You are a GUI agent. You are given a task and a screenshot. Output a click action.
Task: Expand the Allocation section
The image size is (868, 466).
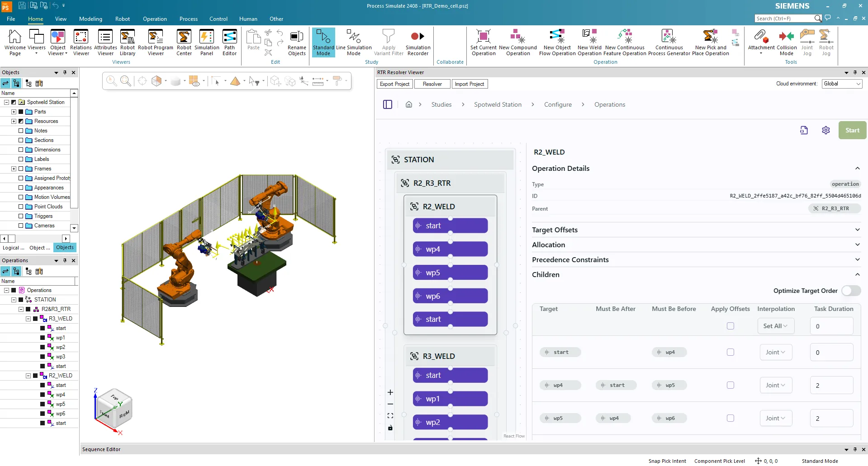(696, 245)
